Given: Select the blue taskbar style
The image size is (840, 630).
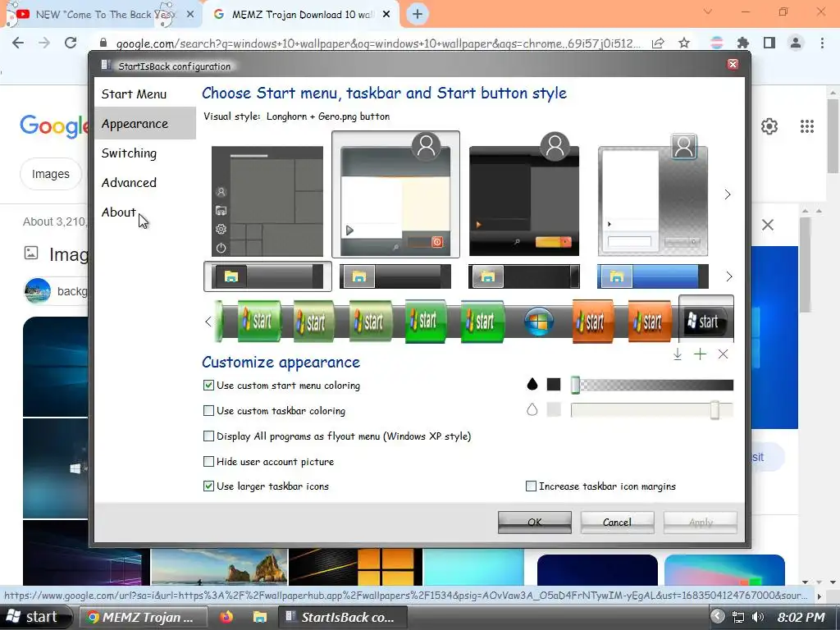Looking at the screenshot, I should (652, 276).
